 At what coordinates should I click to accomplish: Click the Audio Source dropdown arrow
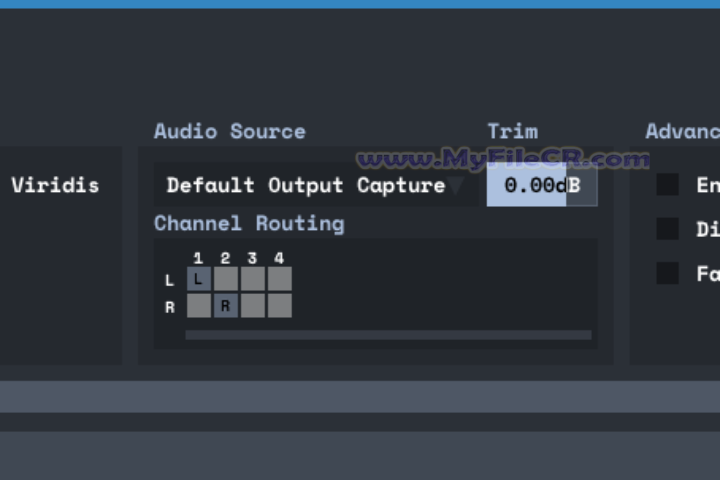(x=456, y=186)
